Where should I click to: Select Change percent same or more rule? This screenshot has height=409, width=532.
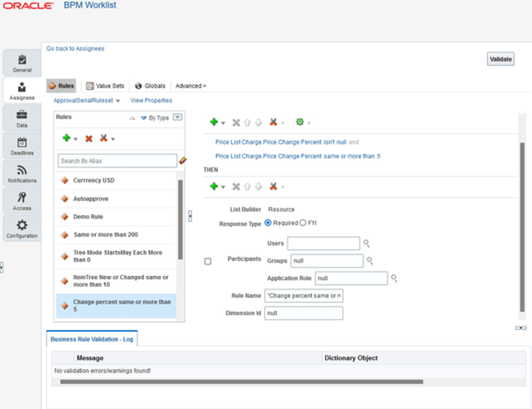pos(116,305)
